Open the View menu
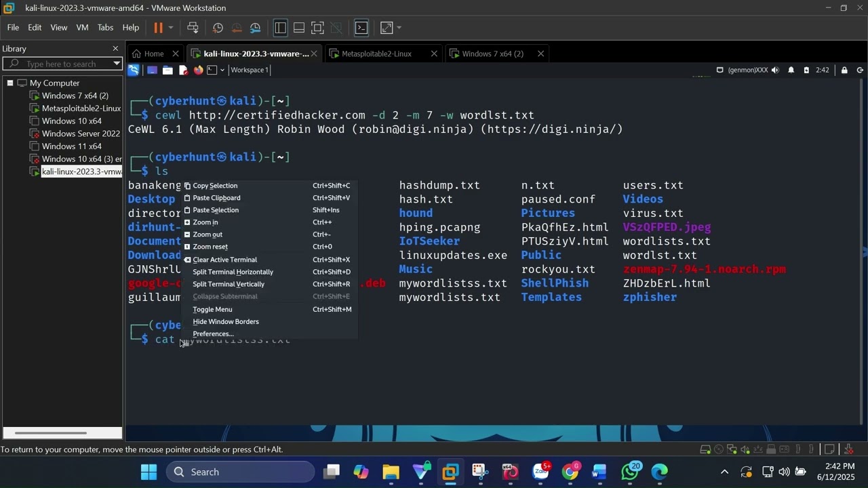This screenshot has width=868, height=488. (59, 28)
